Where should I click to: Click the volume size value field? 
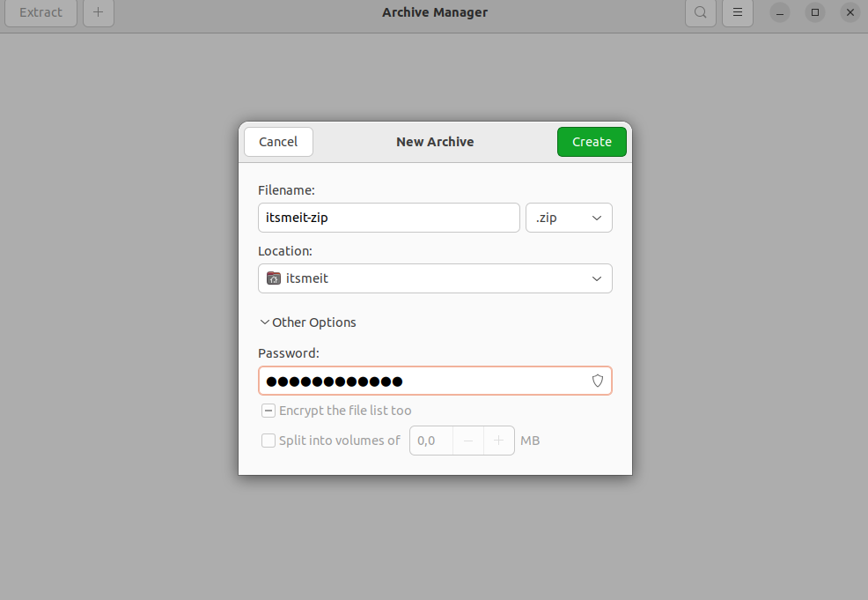pos(430,441)
